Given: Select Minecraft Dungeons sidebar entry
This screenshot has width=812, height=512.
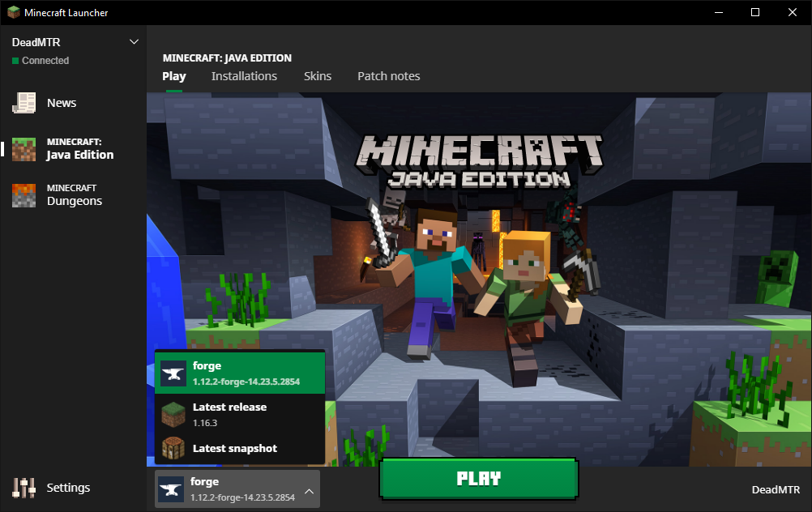Looking at the screenshot, I should pyautogui.click(x=73, y=195).
